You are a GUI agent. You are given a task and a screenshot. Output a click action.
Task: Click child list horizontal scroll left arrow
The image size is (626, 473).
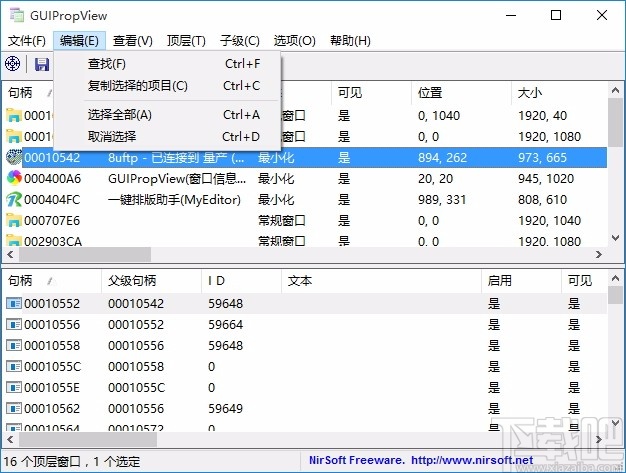coord(11,439)
